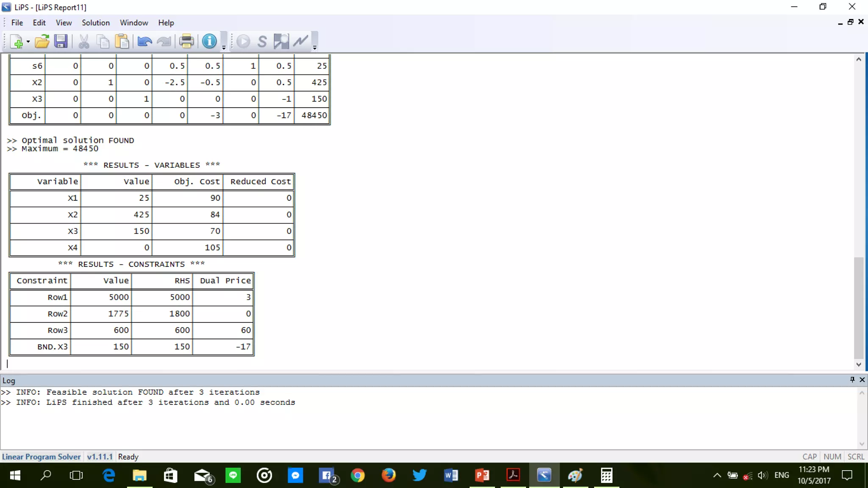This screenshot has height=488, width=868.
Task: Open the Window menu
Action: [x=134, y=23]
